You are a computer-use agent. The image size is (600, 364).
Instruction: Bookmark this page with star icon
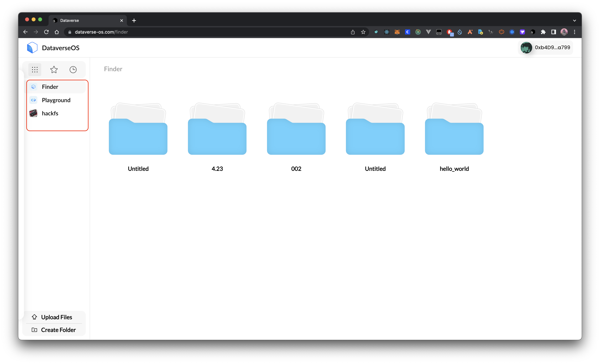[x=363, y=32]
